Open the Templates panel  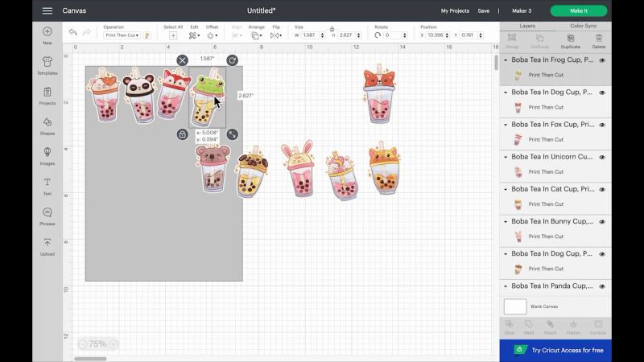tap(47, 66)
